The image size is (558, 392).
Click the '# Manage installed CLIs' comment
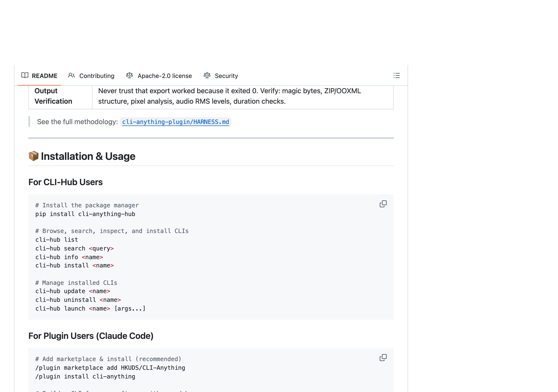point(76,283)
